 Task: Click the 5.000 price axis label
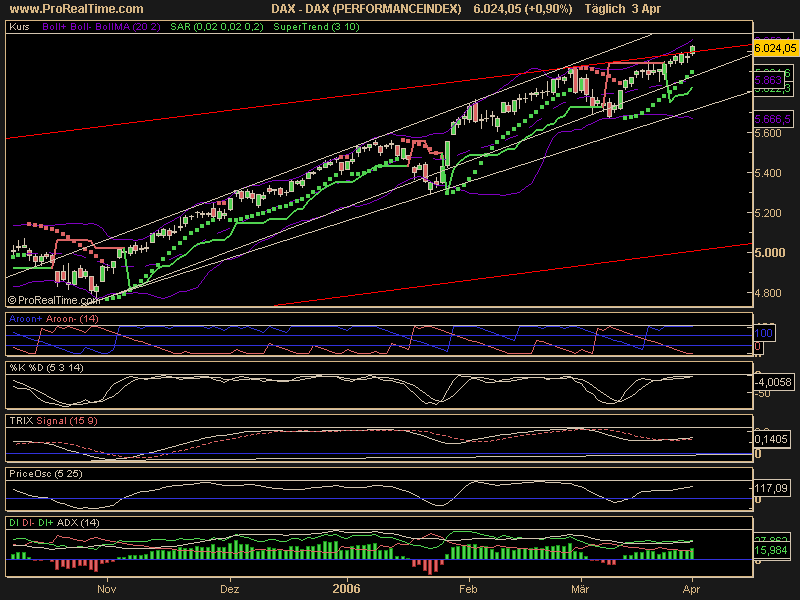(769, 253)
